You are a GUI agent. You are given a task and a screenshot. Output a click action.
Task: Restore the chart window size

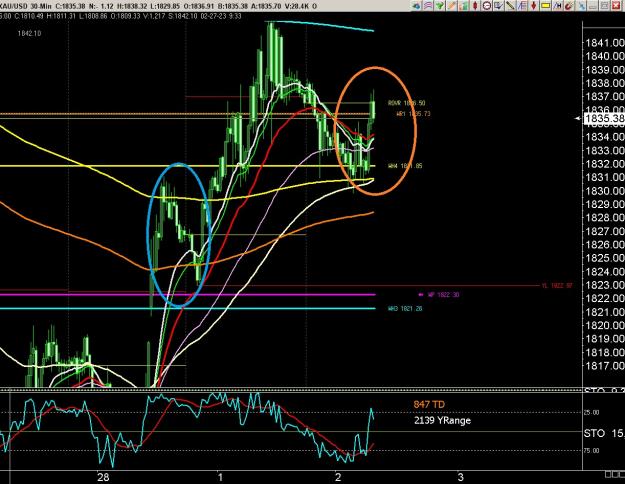click(604, 6)
